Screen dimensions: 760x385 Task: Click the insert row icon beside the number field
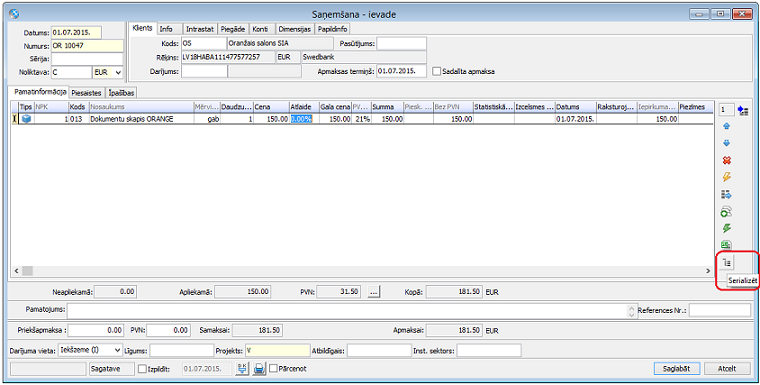click(743, 111)
